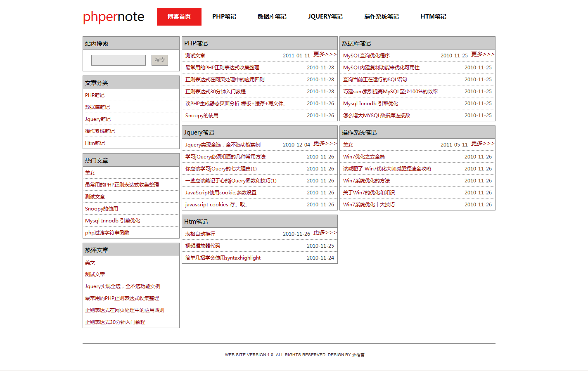Screen dimensions: 588x371
Task: Open the 数据库笔记 navigation tab
Action: click(x=272, y=17)
